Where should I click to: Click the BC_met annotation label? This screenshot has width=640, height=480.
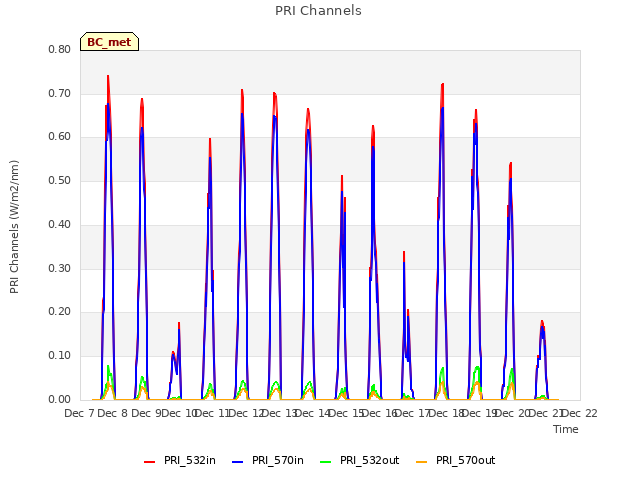[x=109, y=42]
